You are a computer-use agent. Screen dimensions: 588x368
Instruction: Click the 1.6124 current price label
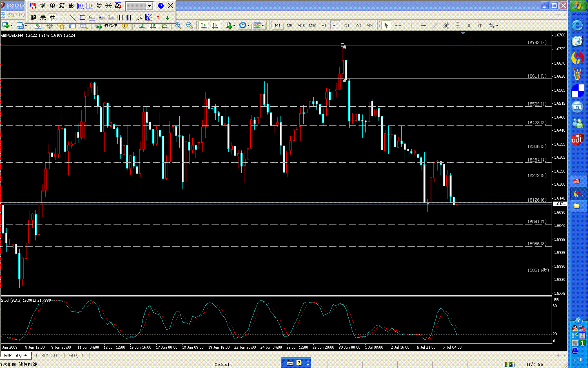pyautogui.click(x=559, y=204)
